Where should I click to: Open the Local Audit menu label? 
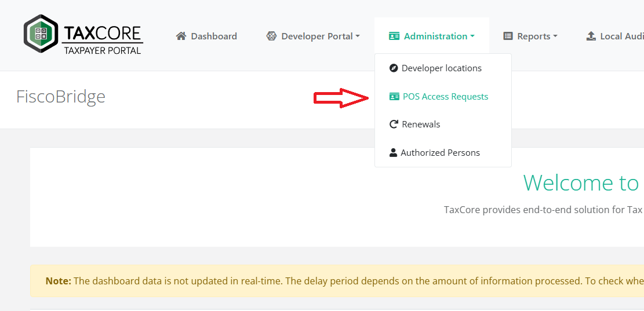coord(622,36)
